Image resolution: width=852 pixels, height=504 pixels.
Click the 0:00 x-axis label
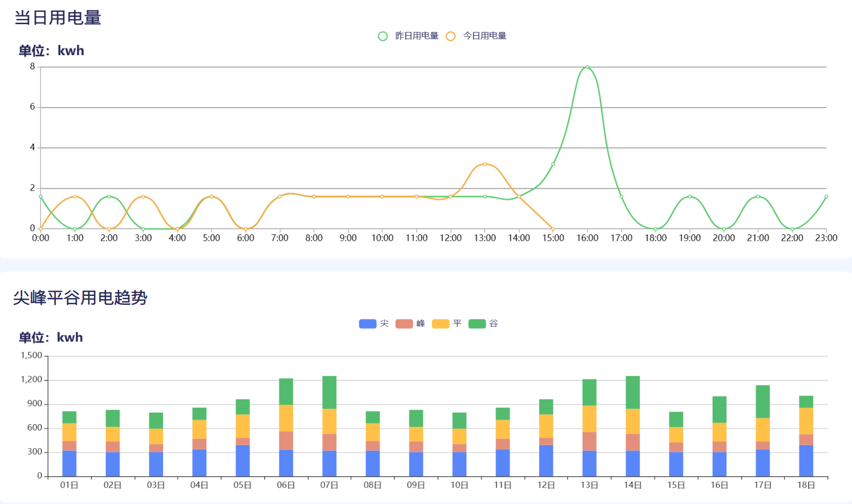click(x=40, y=238)
